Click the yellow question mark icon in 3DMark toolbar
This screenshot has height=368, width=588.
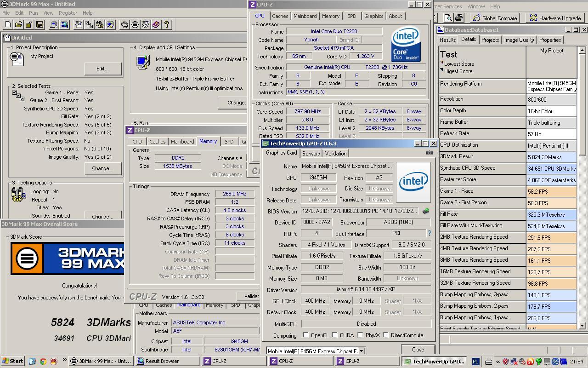167,24
